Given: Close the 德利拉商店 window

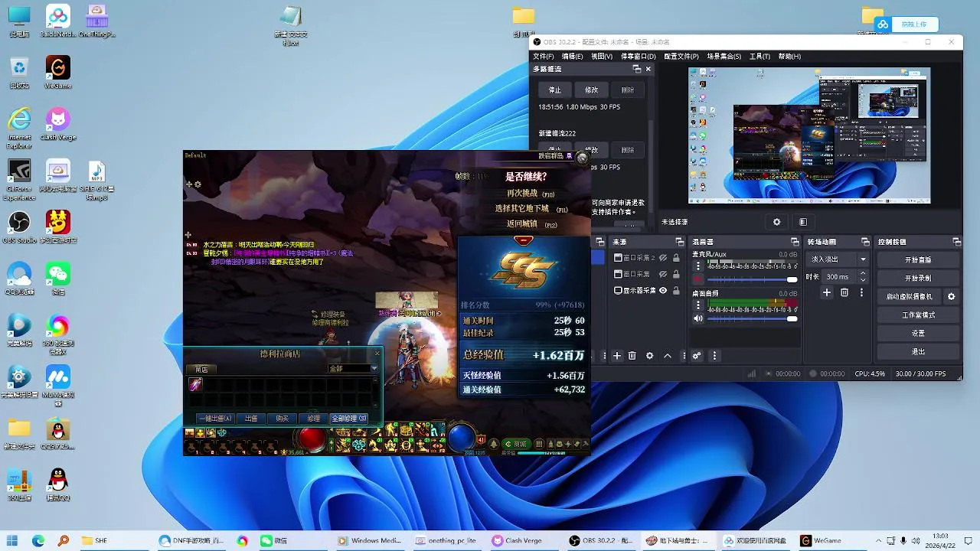Looking at the screenshot, I should click(377, 354).
